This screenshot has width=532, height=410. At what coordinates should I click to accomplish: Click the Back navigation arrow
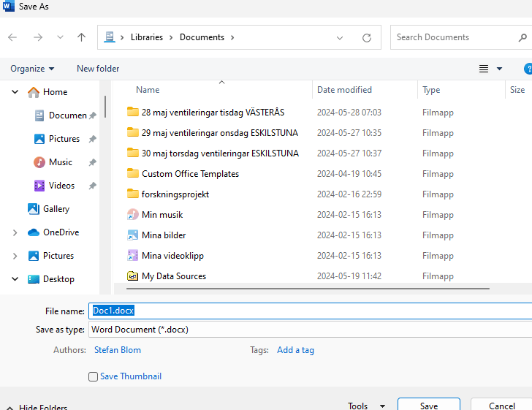coord(12,37)
